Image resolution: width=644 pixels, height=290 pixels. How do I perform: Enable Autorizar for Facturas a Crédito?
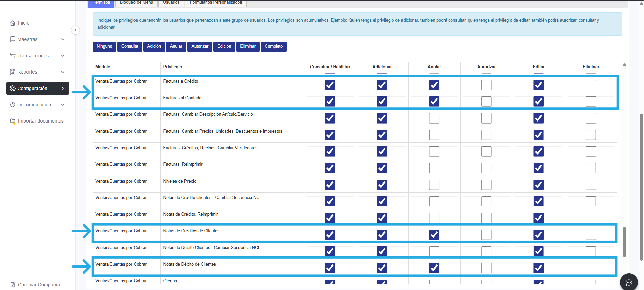point(486,85)
